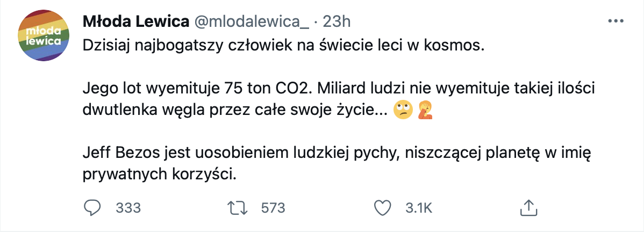Open the three-dot more options menu
Image resolution: width=644 pixels, height=232 pixels.
tap(614, 21)
